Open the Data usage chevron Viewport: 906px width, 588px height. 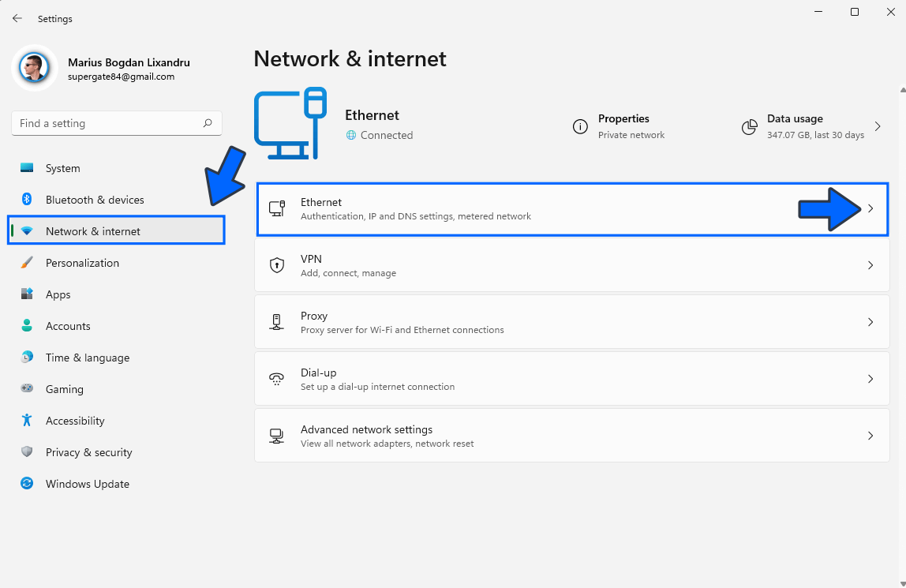[878, 126]
